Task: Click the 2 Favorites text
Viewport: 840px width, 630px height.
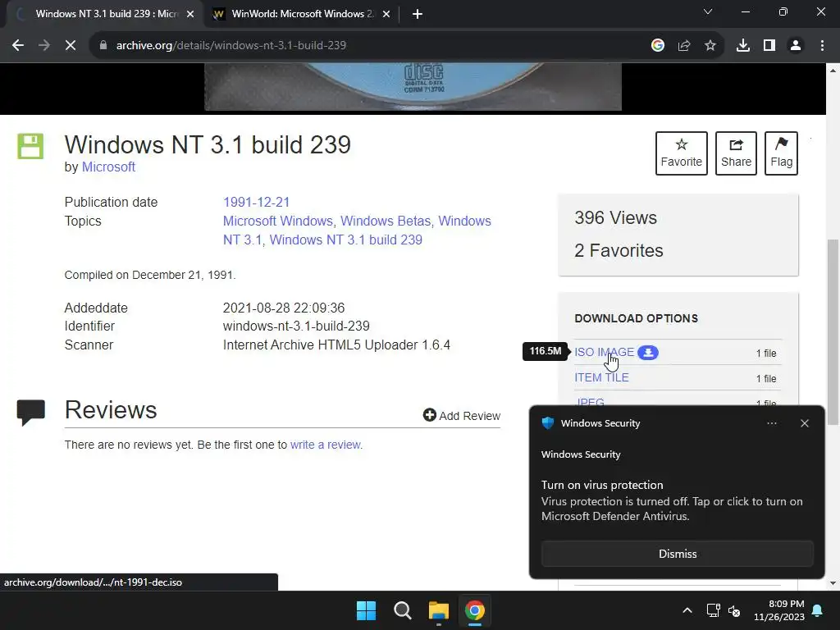Action: (619, 251)
